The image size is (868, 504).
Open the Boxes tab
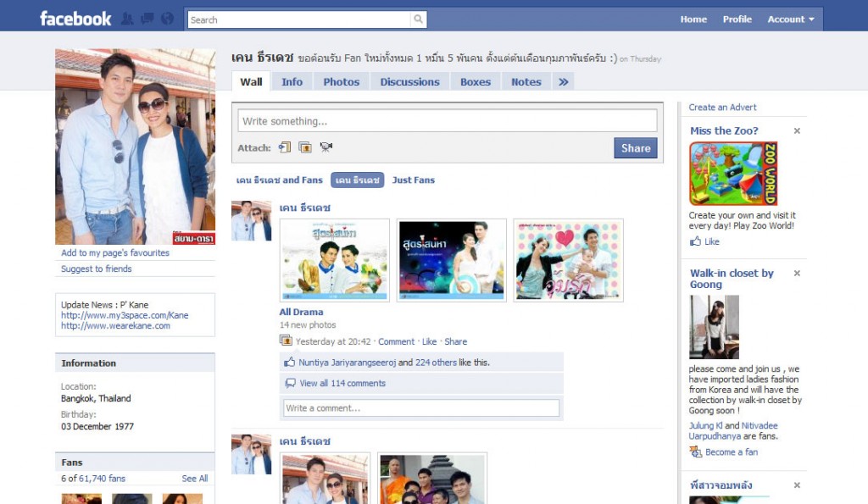click(476, 82)
